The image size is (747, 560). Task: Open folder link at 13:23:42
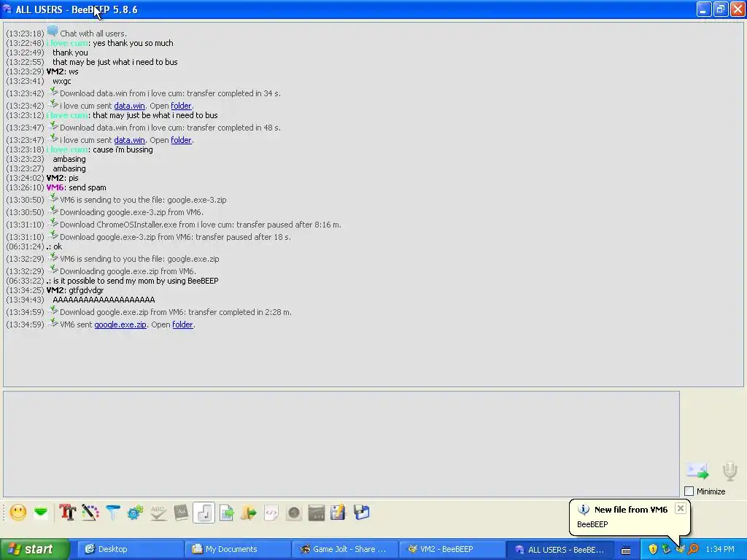coord(182,106)
